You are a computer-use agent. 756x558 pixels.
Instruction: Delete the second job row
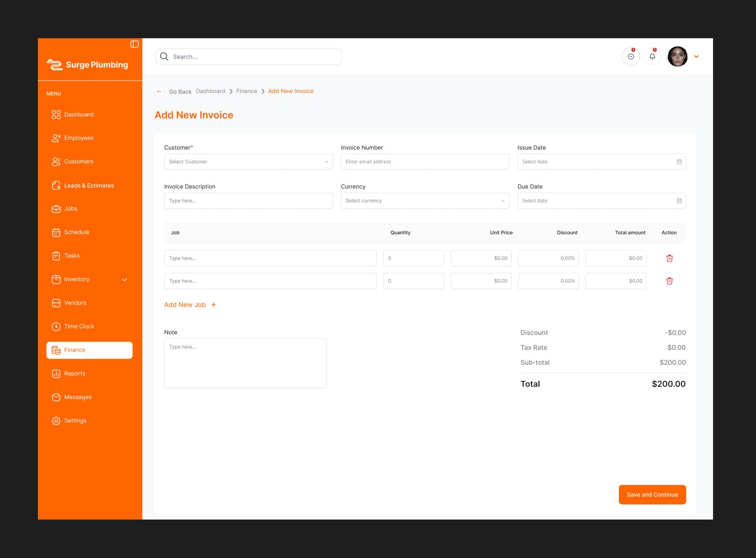pyautogui.click(x=669, y=281)
